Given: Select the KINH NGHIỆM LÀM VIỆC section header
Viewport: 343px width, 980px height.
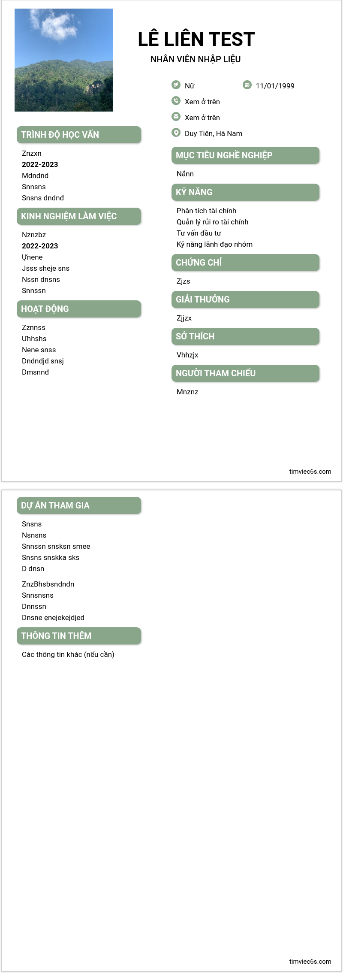Looking at the screenshot, I should [79, 216].
